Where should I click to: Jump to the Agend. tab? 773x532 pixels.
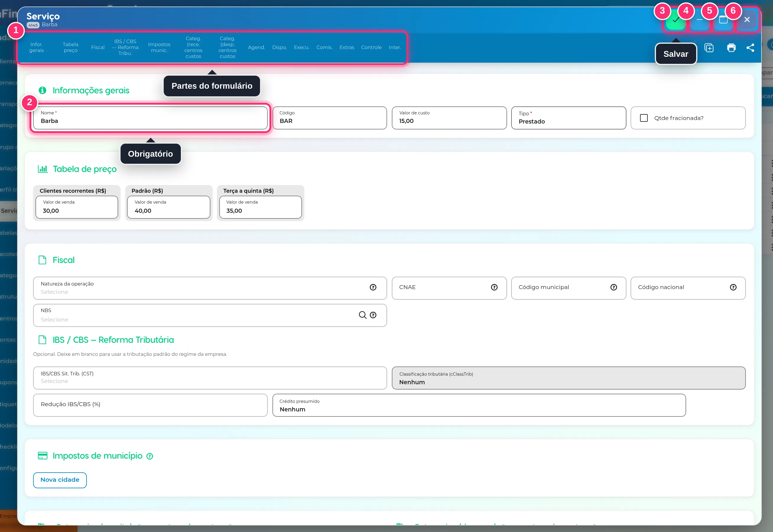[x=256, y=47]
